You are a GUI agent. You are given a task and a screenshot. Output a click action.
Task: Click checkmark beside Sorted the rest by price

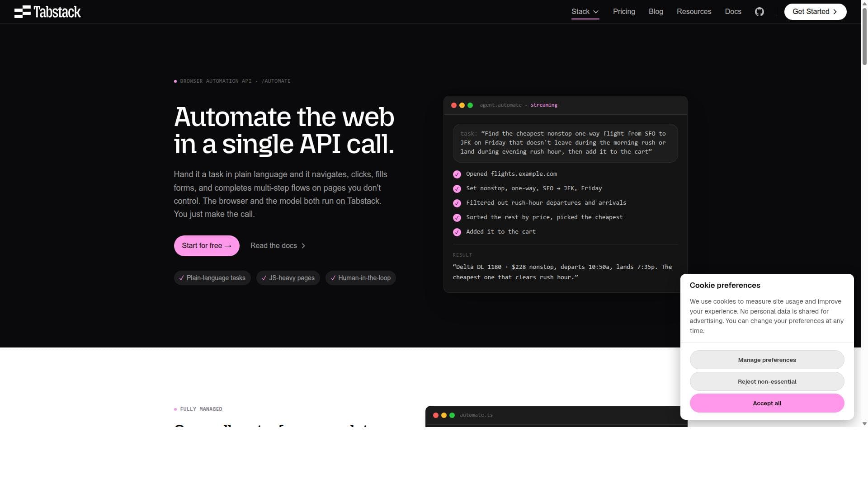[x=457, y=218]
